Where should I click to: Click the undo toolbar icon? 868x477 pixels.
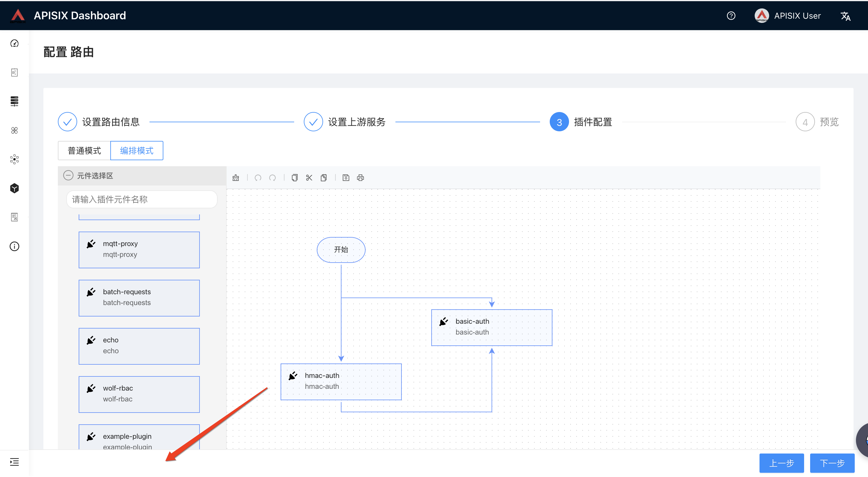(258, 177)
